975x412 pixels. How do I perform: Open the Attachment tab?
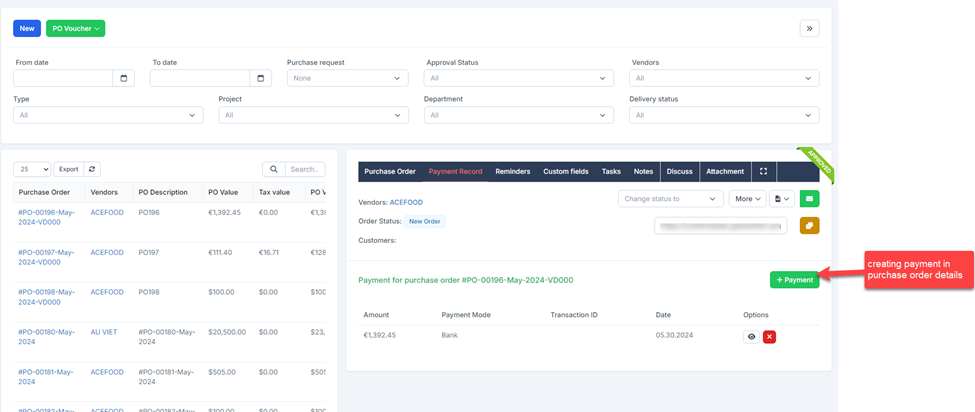click(725, 172)
